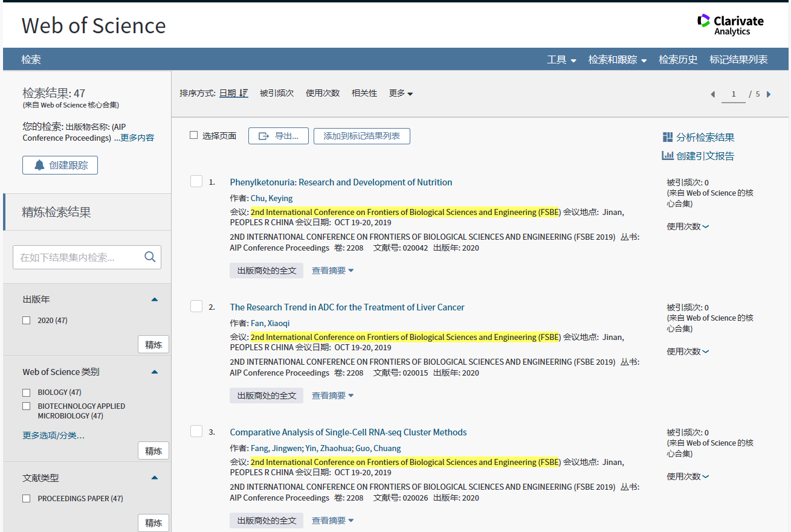
Task: Click 添加到标记结果列表 button
Action: (362, 136)
